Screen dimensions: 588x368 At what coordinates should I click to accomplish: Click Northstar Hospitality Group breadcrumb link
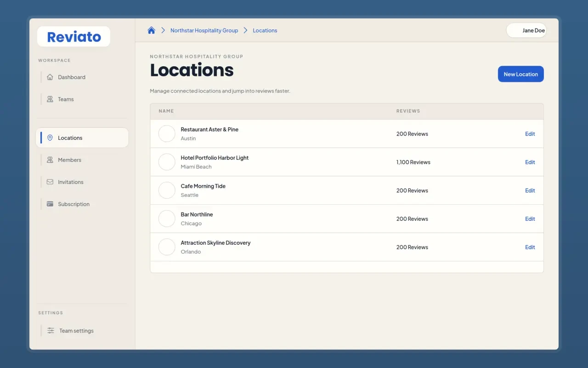tap(204, 30)
